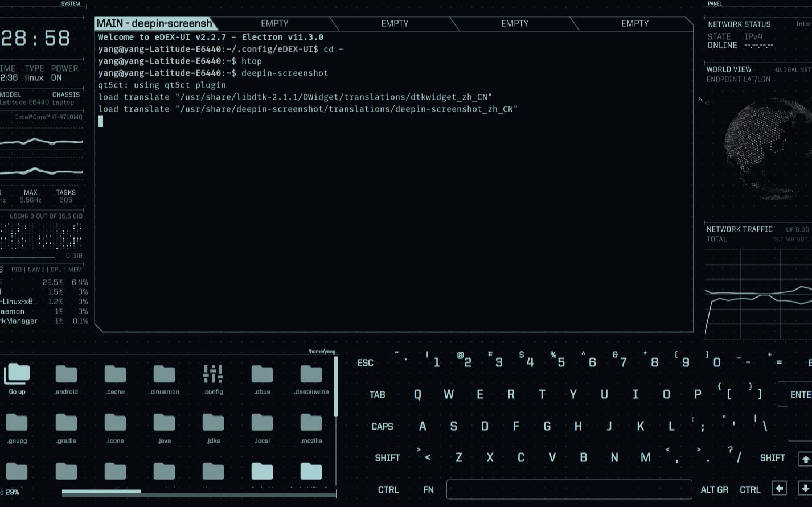The height and width of the screenshot is (507, 812).
Task: Open the last EMPTY terminal tab
Action: tap(635, 23)
